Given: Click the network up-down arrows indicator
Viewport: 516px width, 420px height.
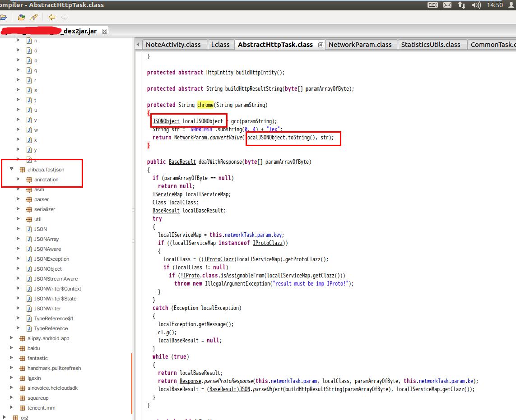Looking at the screenshot, I should (461, 5).
